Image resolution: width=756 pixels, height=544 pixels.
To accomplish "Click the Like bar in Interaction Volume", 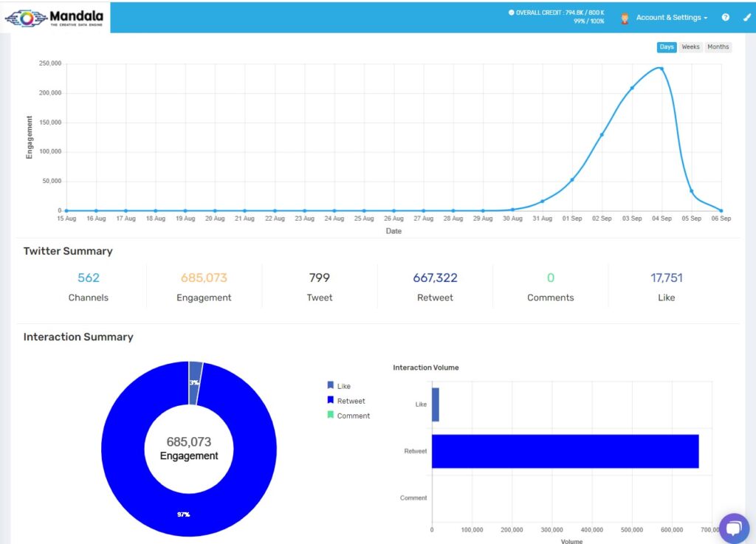I will [436, 404].
